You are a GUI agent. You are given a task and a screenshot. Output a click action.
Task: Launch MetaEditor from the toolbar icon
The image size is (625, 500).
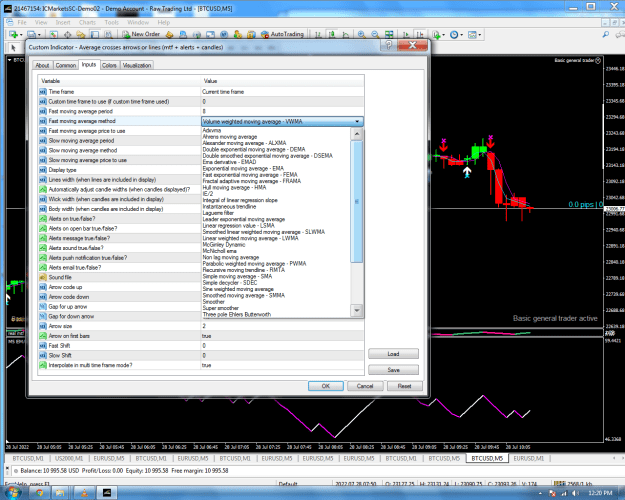point(170,35)
